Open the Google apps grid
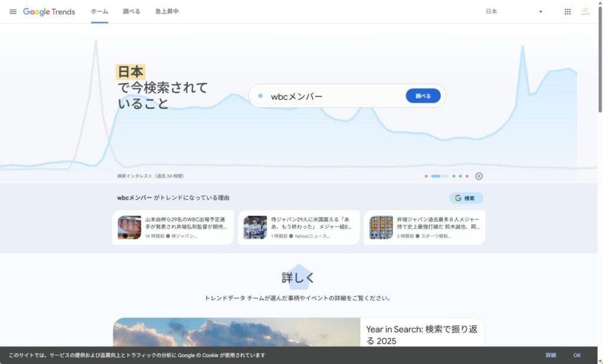 pos(568,12)
